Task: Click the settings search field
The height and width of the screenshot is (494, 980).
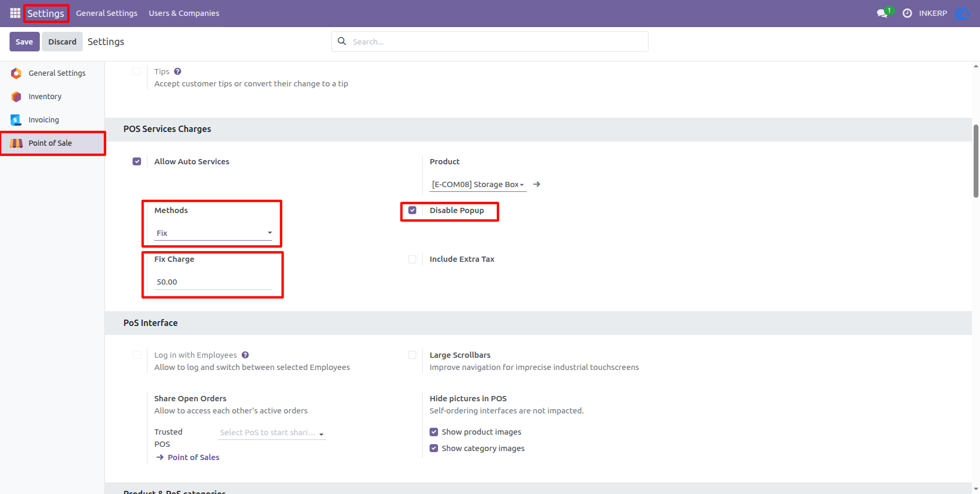Action: pyautogui.click(x=489, y=41)
